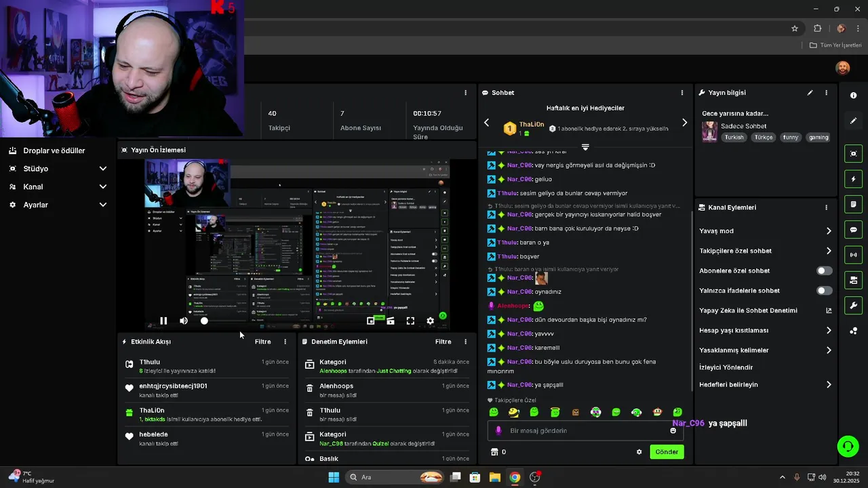Edit Yayın bilgisi with pencil icon

[x=810, y=93]
